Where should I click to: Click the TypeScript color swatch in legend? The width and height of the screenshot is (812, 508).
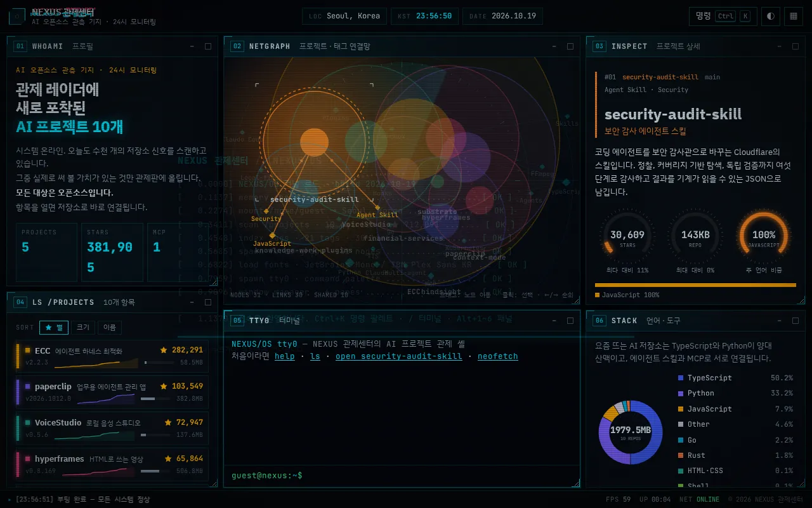click(x=681, y=378)
